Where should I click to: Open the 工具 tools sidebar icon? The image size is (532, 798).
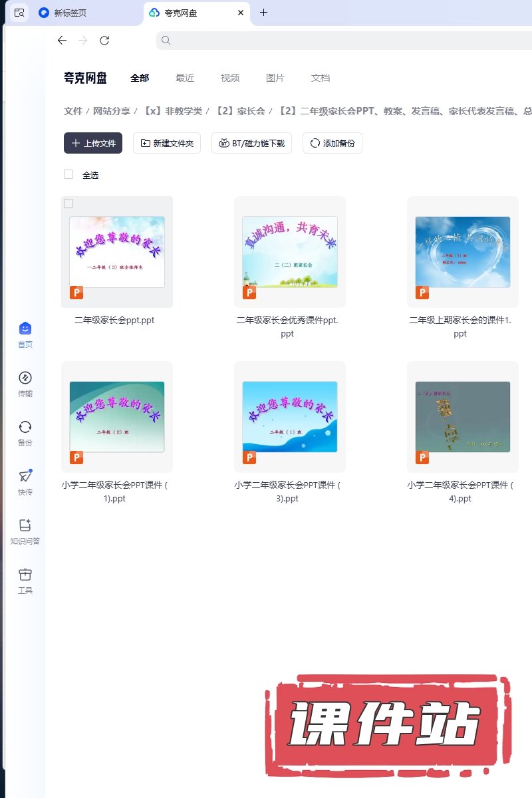coord(25,575)
